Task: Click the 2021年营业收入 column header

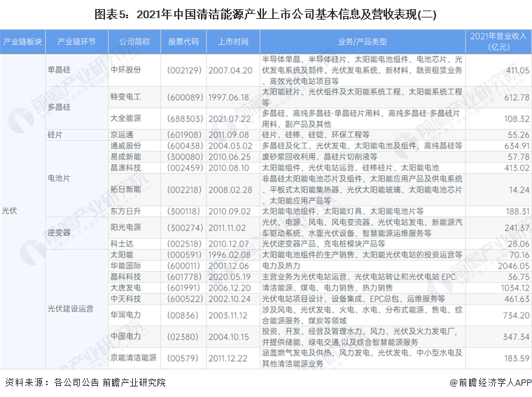Action: coord(498,42)
